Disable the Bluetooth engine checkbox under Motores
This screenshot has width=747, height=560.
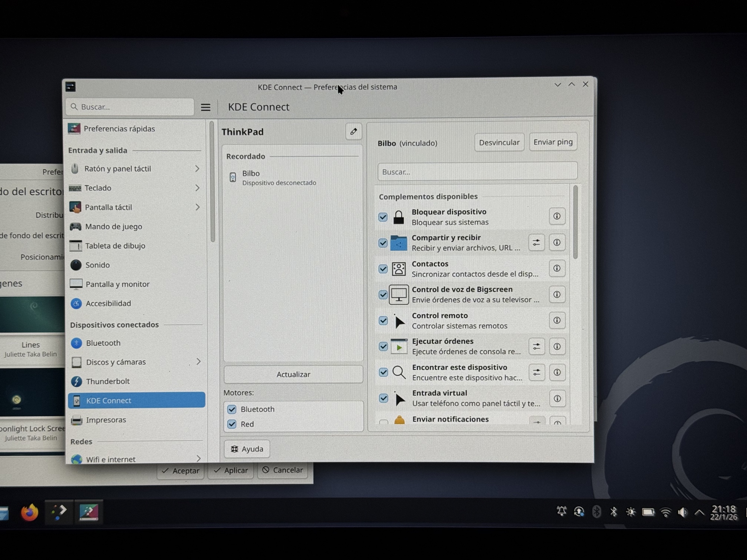click(232, 409)
